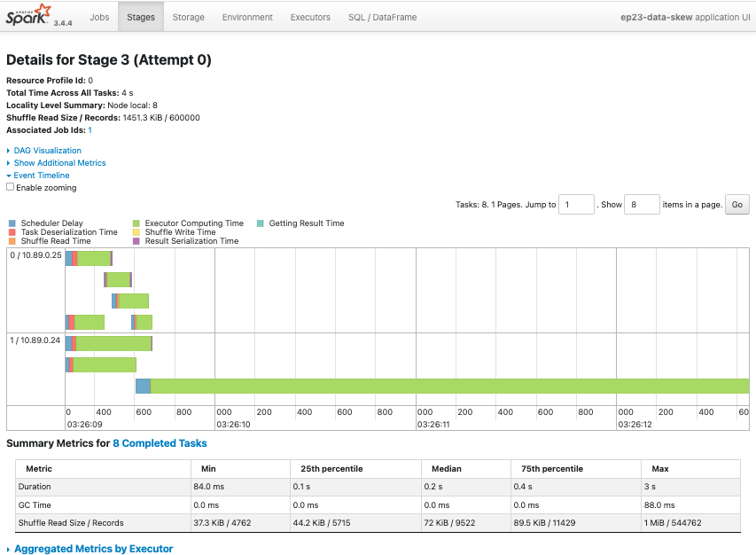The image size is (756, 555).
Task: Click the Jump to page input field
Action: [x=576, y=205]
